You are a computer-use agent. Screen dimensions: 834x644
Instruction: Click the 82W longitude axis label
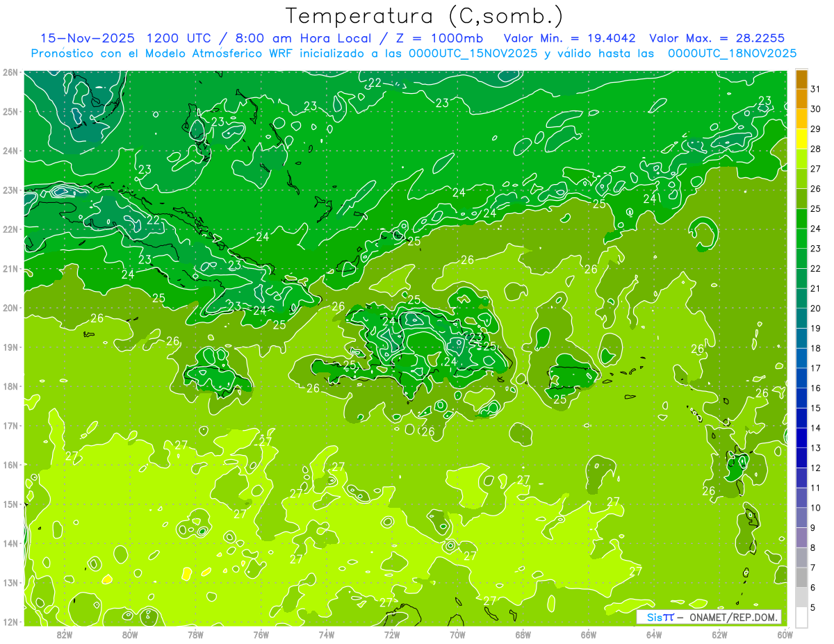coord(64,634)
